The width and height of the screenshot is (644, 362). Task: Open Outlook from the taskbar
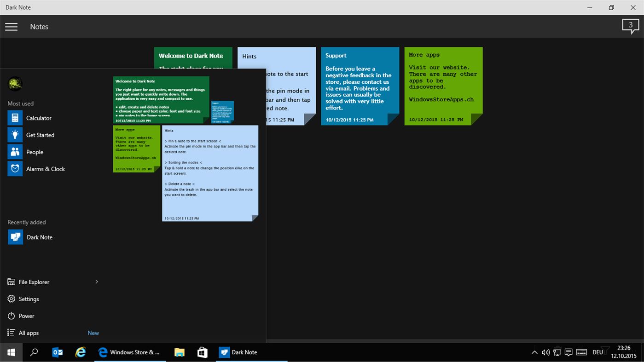57,352
